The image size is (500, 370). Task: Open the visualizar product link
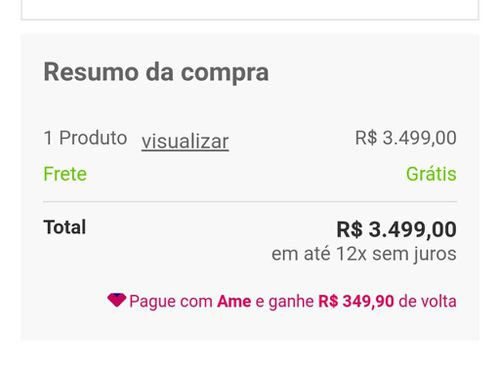pos(185,142)
